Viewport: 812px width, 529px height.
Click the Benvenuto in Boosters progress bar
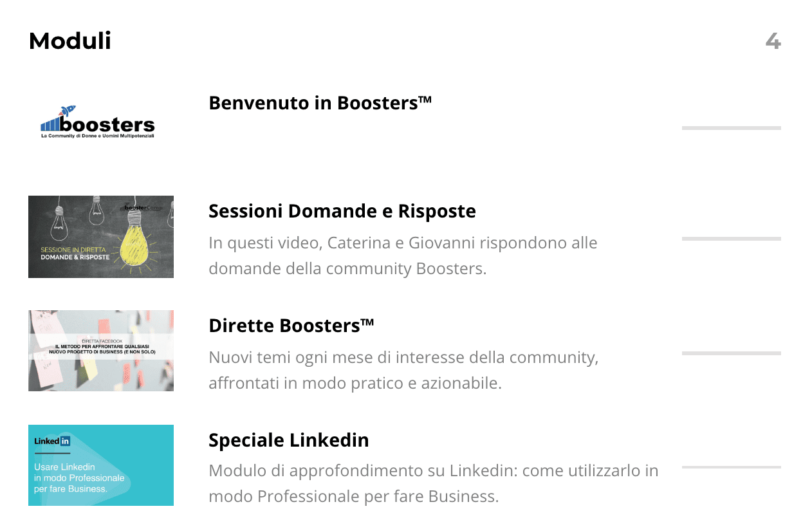tap(731, 128)
